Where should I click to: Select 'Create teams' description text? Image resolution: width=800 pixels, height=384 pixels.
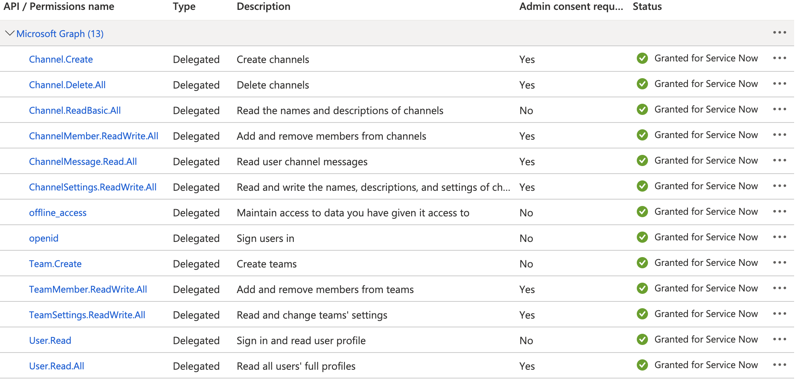point(266,264)
